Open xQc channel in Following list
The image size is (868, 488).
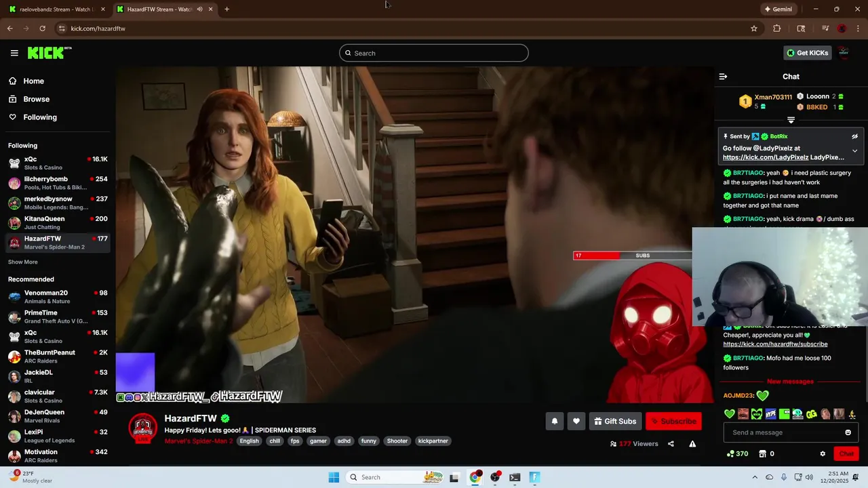coord(58,163)
